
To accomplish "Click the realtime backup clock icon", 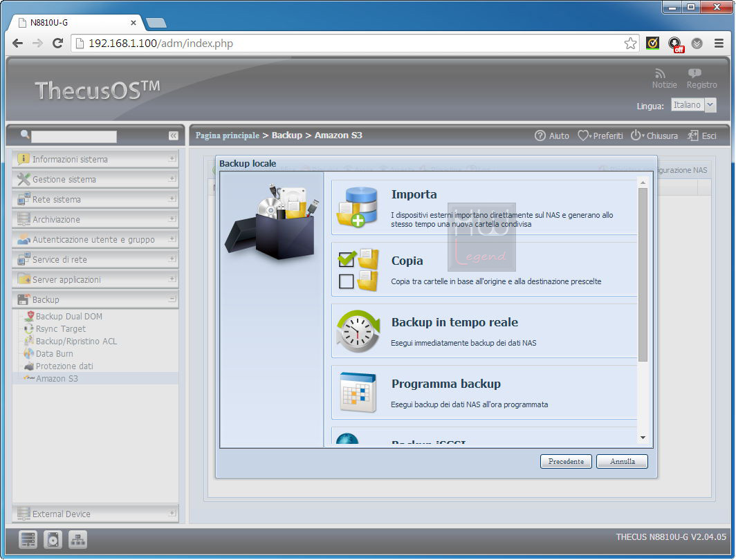I will click(358, 331).
